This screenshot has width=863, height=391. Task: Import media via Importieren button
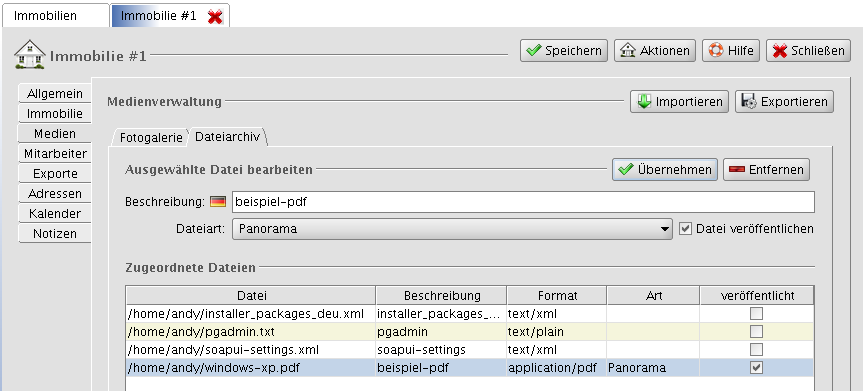(x=679, y=102)
